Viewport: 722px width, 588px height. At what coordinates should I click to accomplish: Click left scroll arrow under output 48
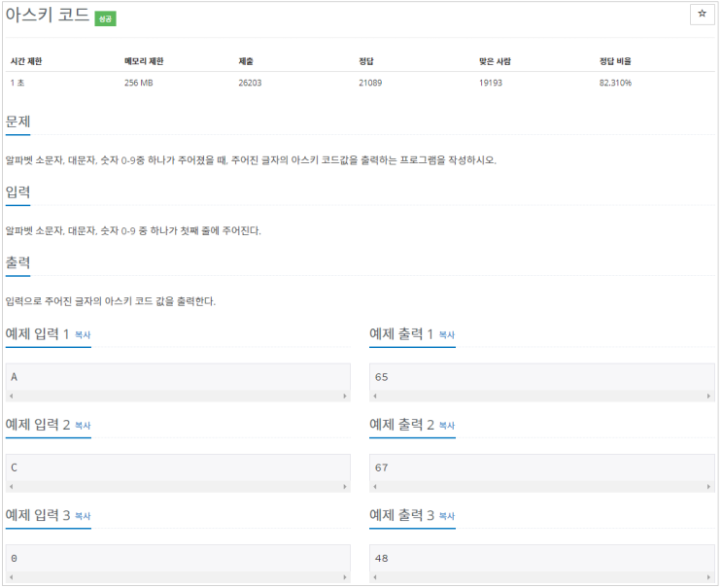[375, 577]
